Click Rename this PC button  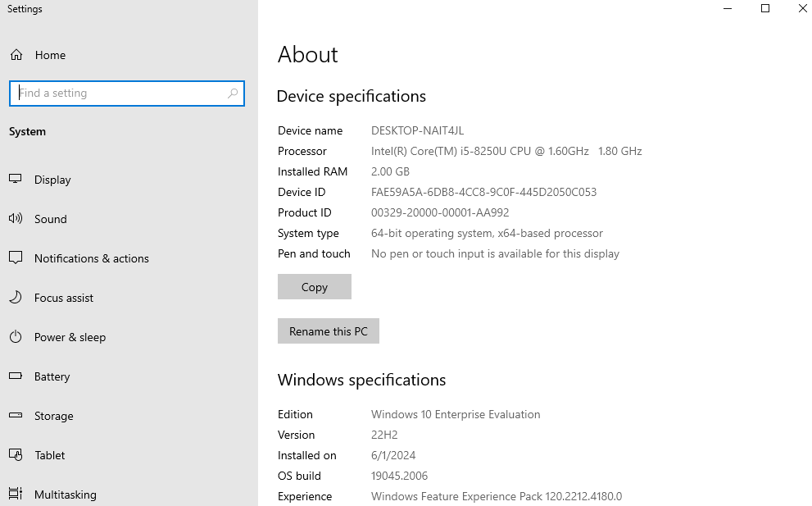coord(329,331)
